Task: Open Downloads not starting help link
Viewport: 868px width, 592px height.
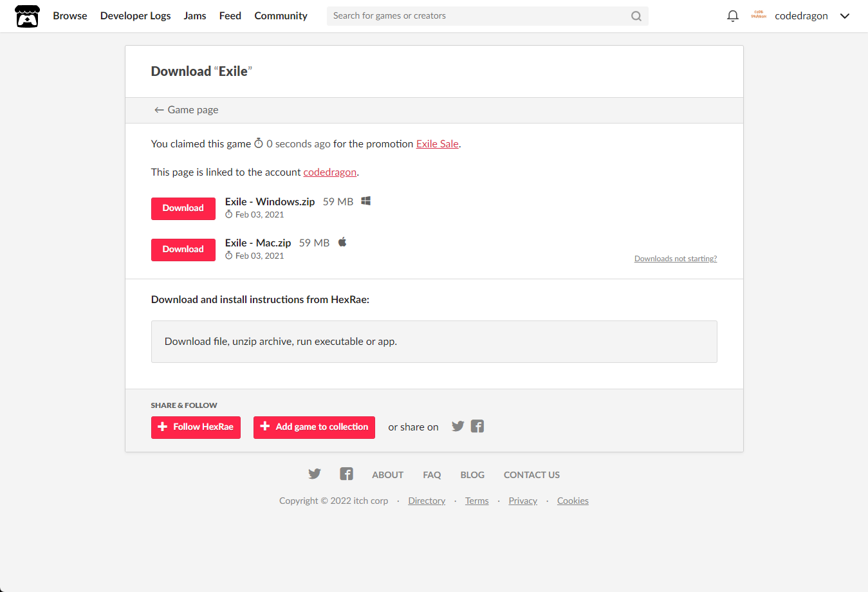Action: pyautogui.click(x=676, y=259)
